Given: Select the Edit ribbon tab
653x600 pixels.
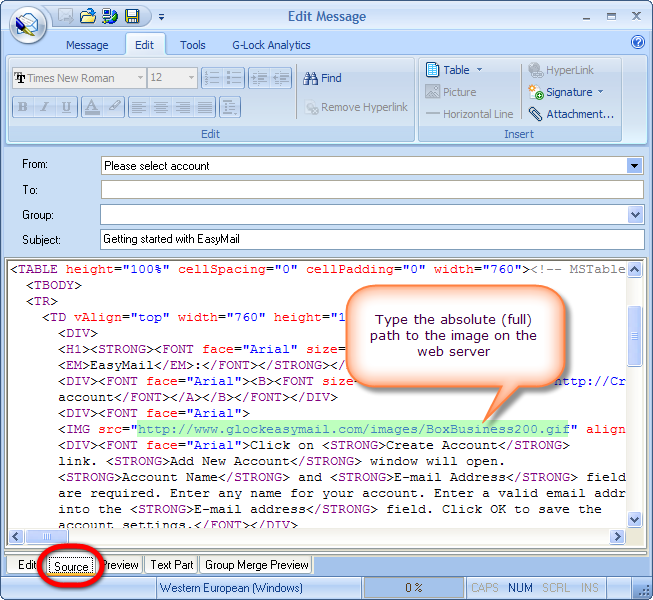Looking at the screenshot, I should [145, 45].
